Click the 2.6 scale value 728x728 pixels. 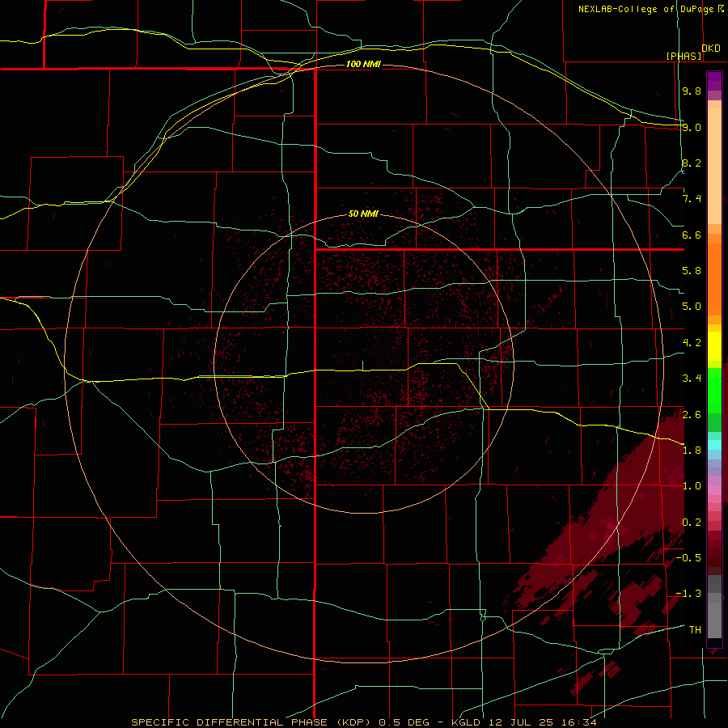pos(692,414)
